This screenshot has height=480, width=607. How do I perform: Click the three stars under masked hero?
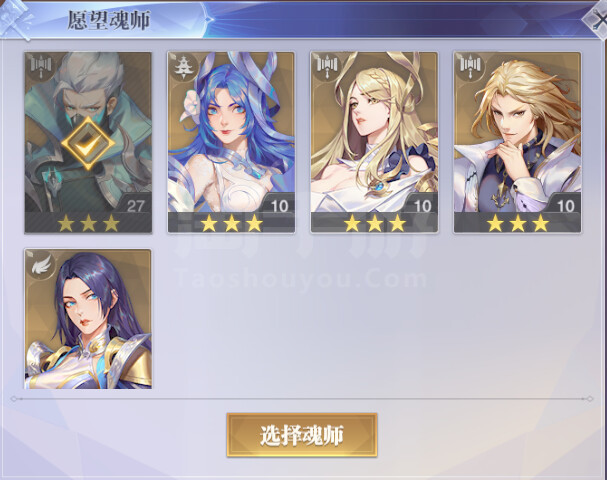pos(88,223)
